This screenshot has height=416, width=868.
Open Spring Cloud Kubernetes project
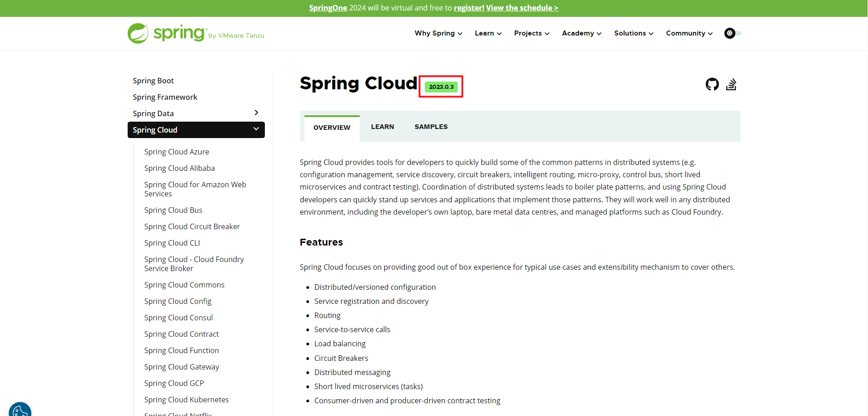tap(186, 400)
